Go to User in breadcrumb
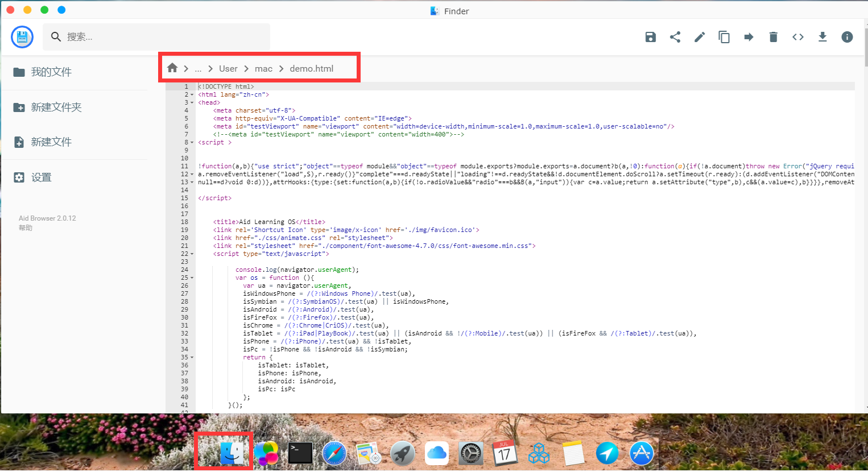 228,69
